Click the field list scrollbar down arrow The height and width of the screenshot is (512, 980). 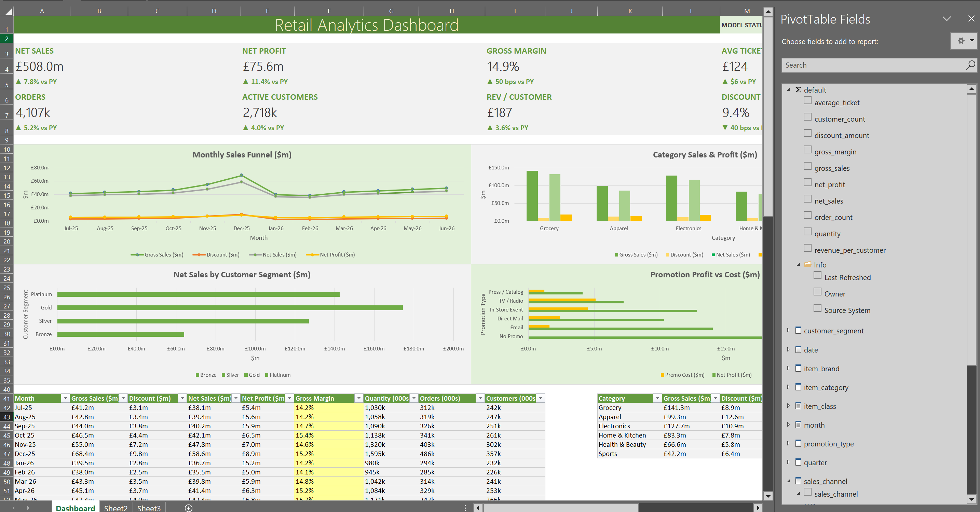click(971, 499)
